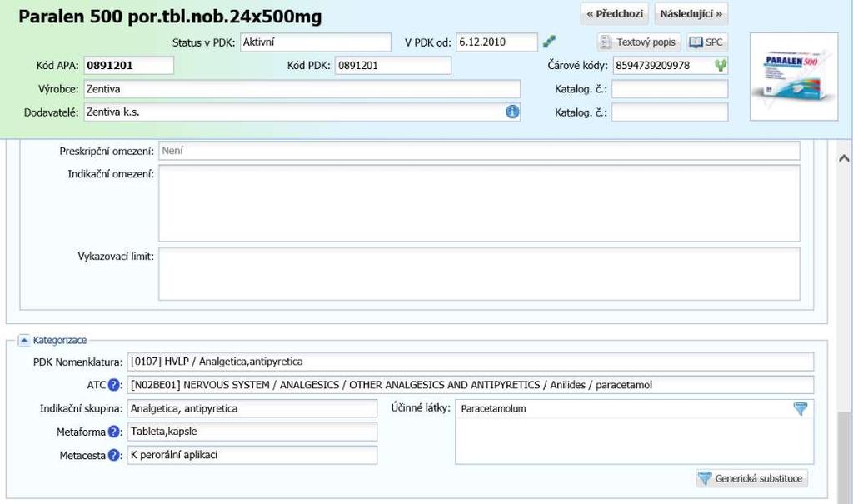Open the Paralen 500 package thumbnail
853x504 pixels.
794,77
